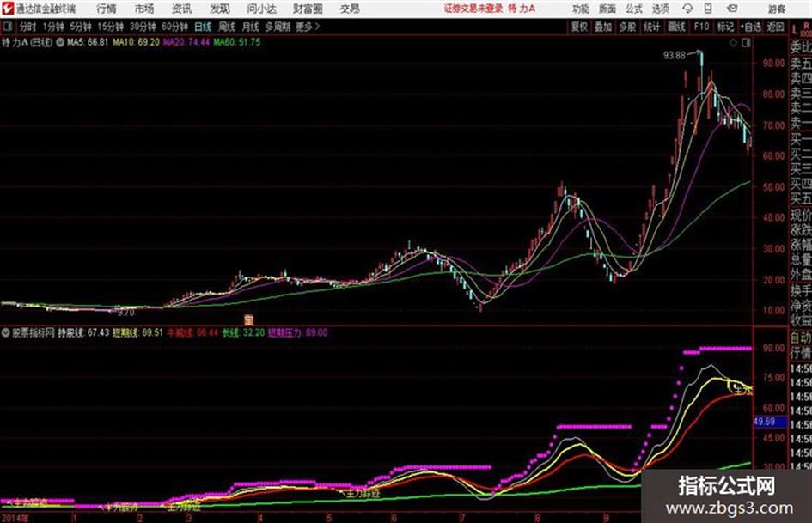The image size is (812, 523).
Task: Expand main chart indicator dropdown beside 特力A(日线)
Action: click(x=59, y=42)
